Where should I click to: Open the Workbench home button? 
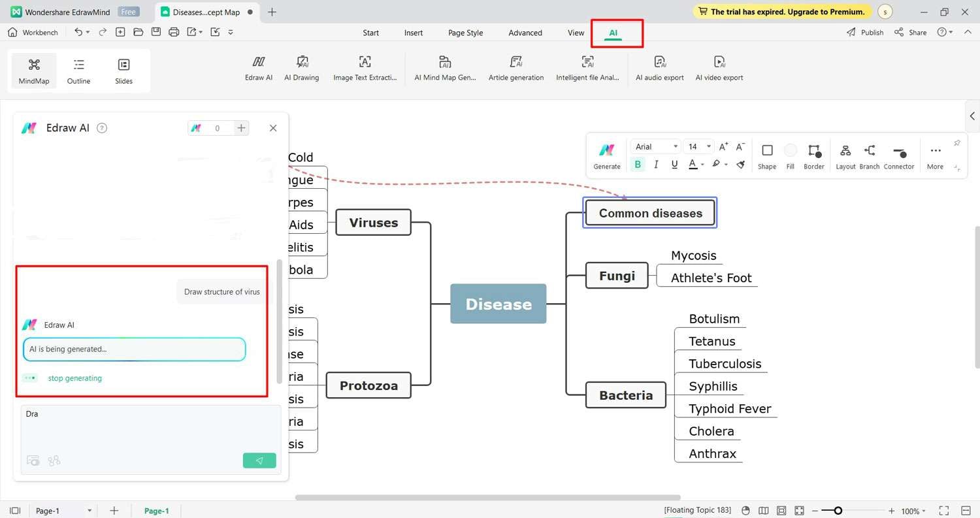(x=33, y=32)
